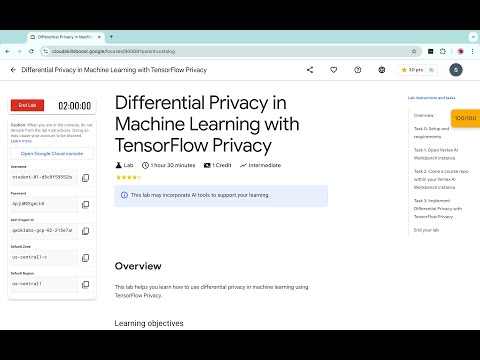Click Lab instructions and tasks heading
480x360 pixels.
coord(431,98)
